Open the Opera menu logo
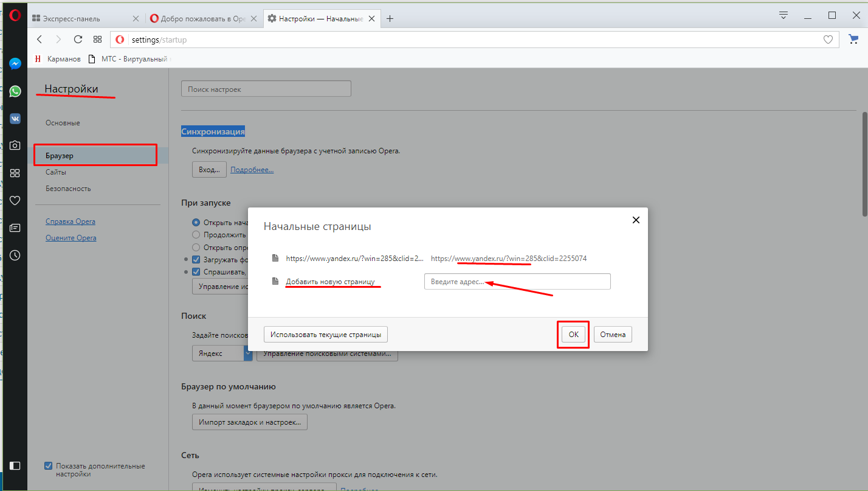868x491 pixels. pos(15,16)
